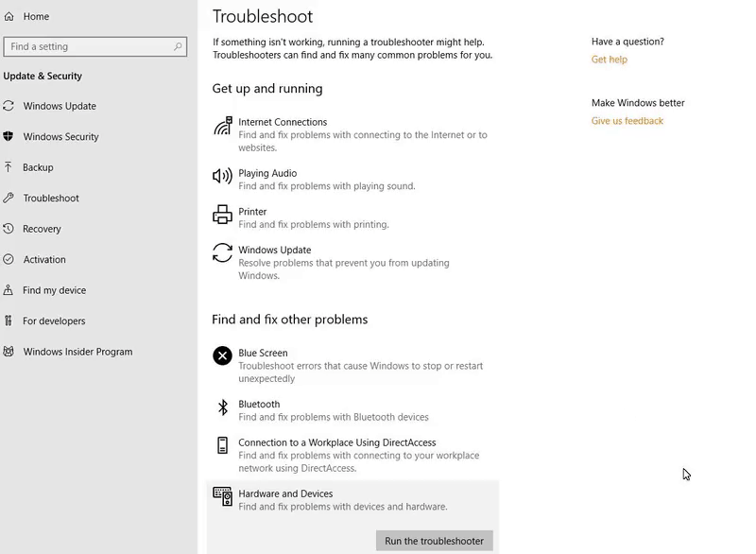The height and width of the screenshot is (554, 756).
Task: Click the DirectAccess workplace device icon
Action: coord(222,445)
